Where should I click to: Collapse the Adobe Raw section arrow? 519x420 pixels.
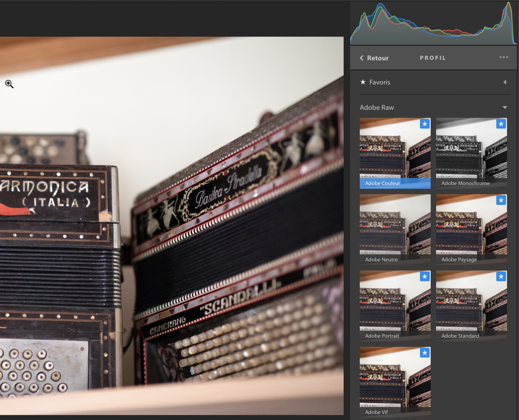tap(504, 107)
